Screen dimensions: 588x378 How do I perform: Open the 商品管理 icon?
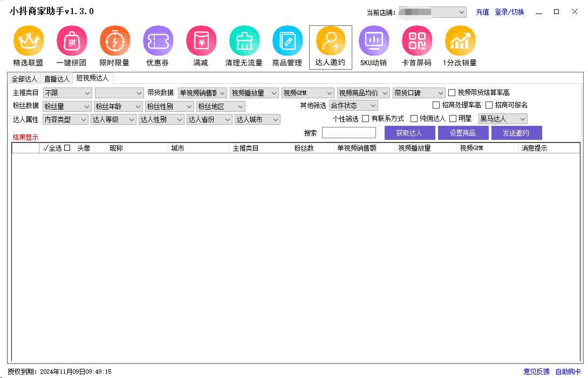point(287,41)
